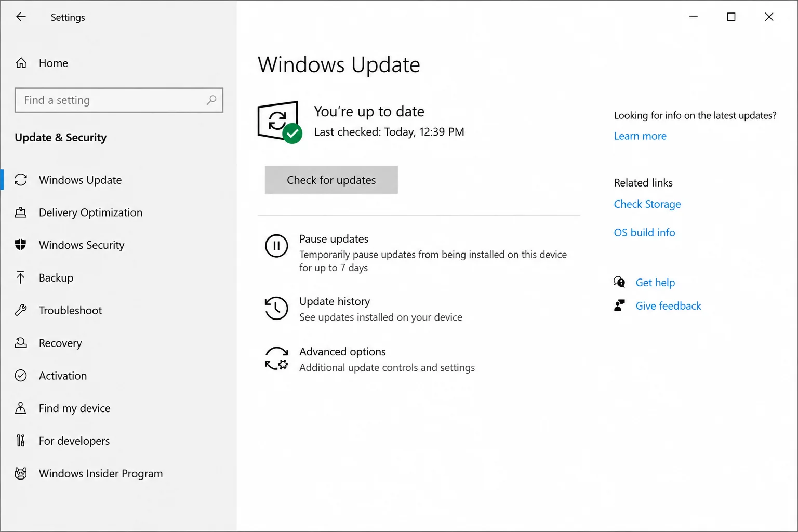Image resolution: width=798 pixels, height=532 pixels.
Task: Click the back arrow in Settings
Action: coord(21,17)
